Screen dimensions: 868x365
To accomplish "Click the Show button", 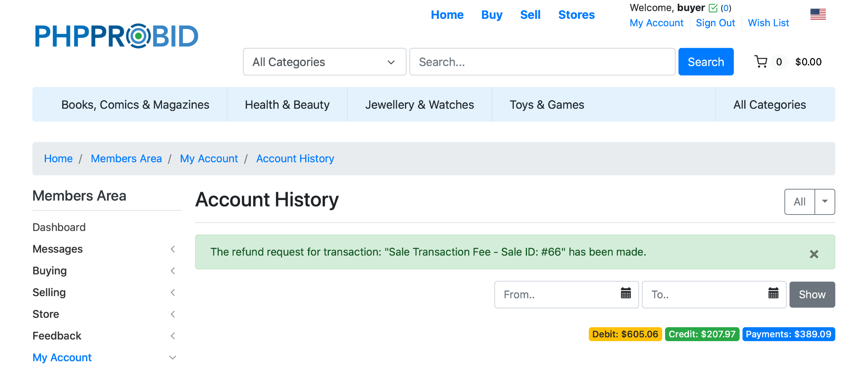I will 812,295.
